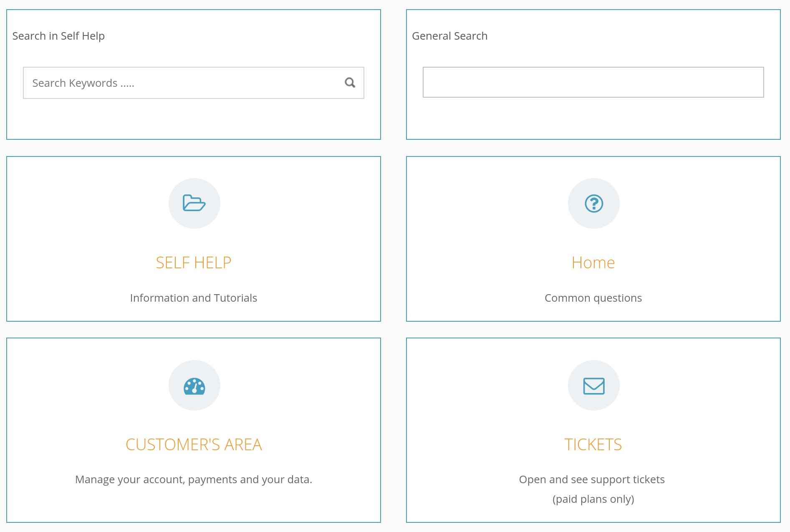Click the 'Search in Self Help' label
This screenshot has height=532, width=790.
58,36
